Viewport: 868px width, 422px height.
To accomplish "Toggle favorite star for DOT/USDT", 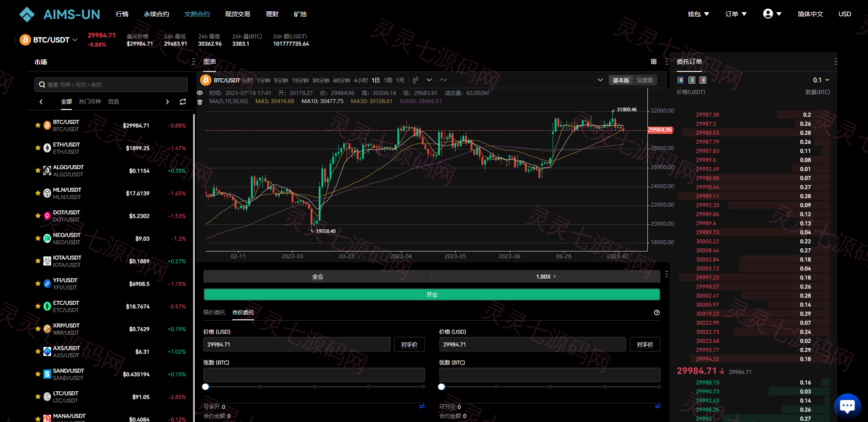I will (x=38, y=216).
